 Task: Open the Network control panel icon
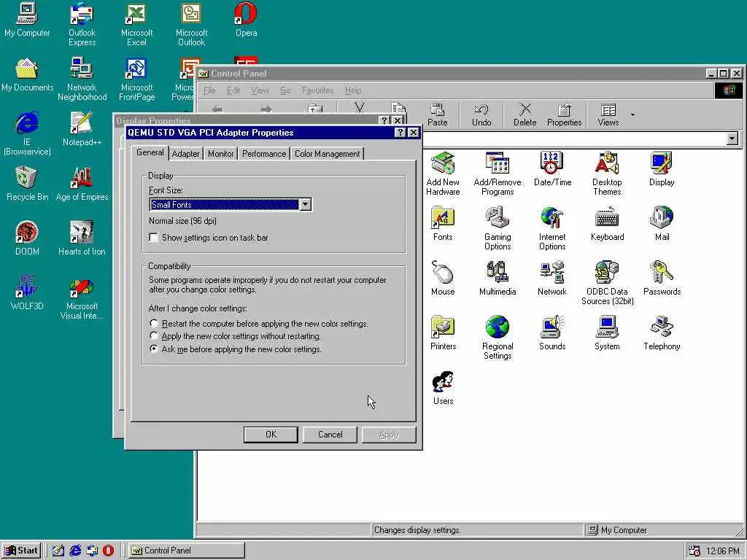point(552,278)
